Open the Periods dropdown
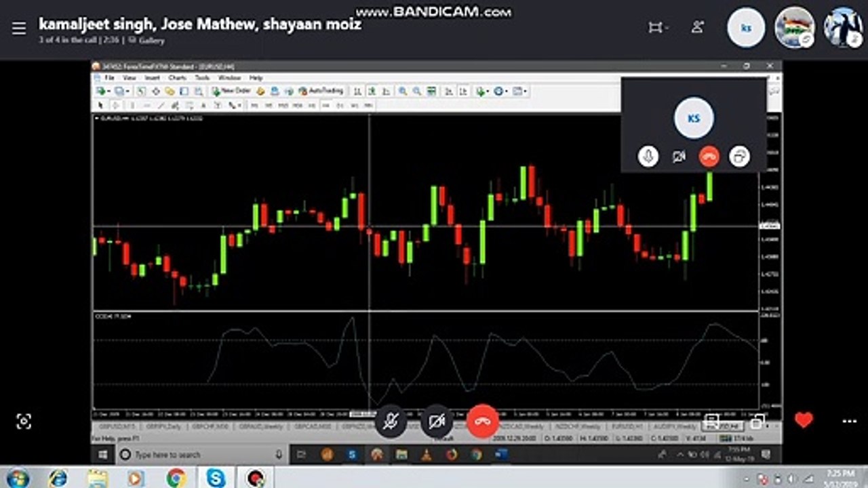The height and width of the screenshot is (488, 868). click(500, 91)
